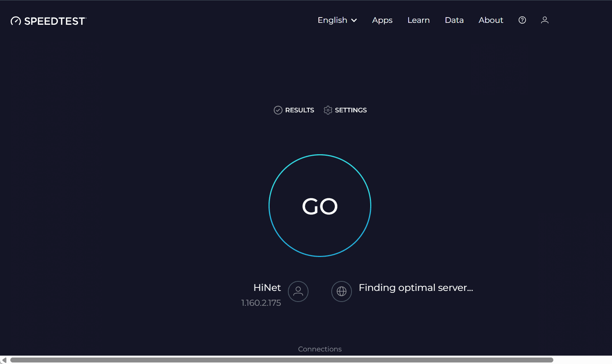Click the SETTINGS text label

[351, 110]
